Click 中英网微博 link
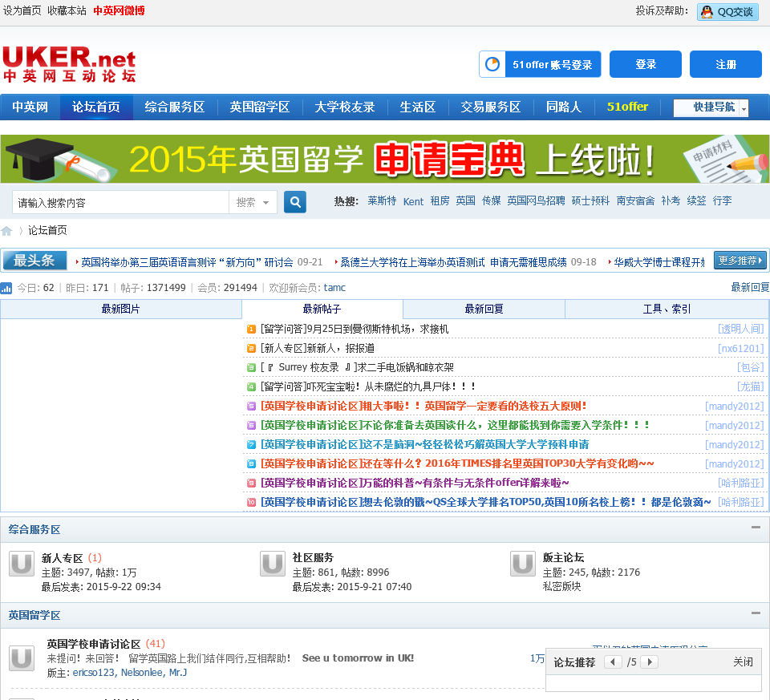 119,10
